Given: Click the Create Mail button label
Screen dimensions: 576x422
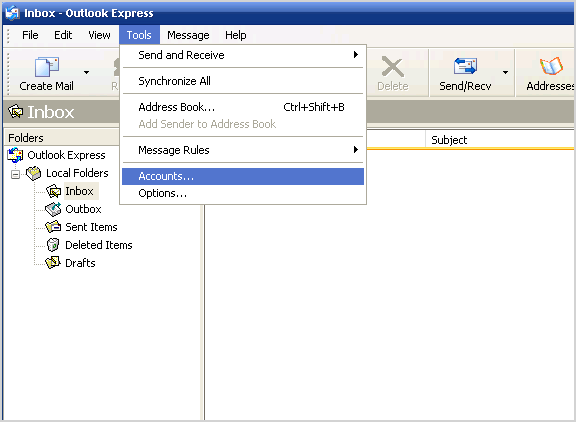Looking at the screenshot, I should 46,86.
